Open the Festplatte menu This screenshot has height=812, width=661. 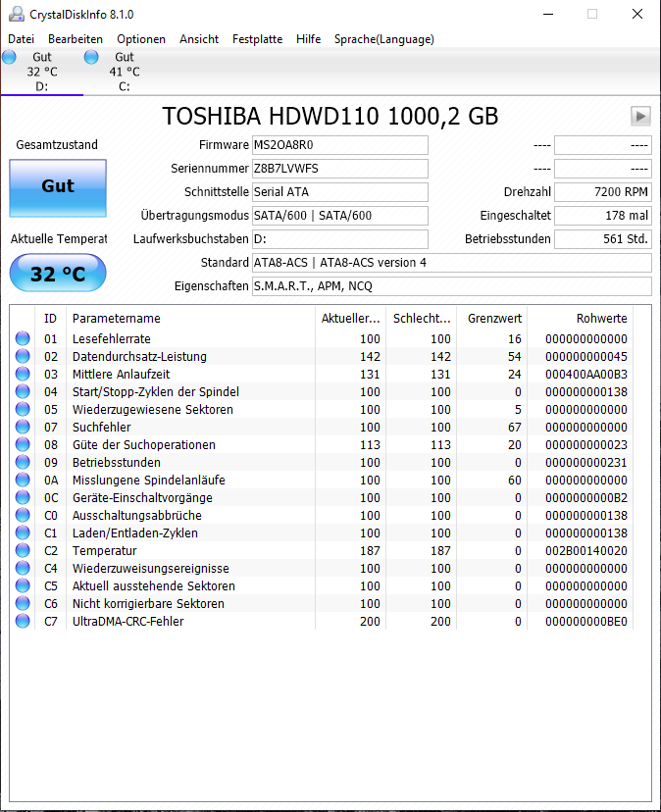[x=258, y=39]
